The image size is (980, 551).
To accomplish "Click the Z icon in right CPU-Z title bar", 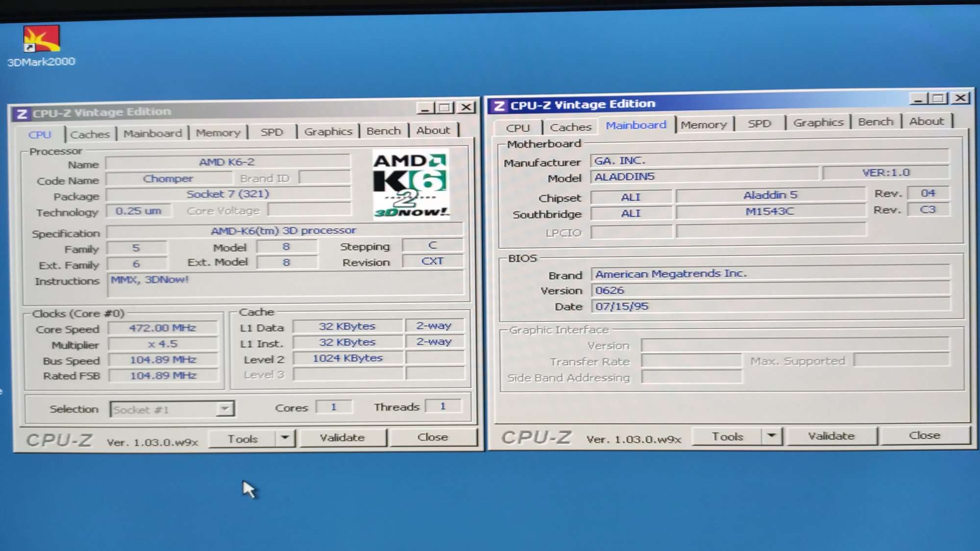I will coord(499,106).
